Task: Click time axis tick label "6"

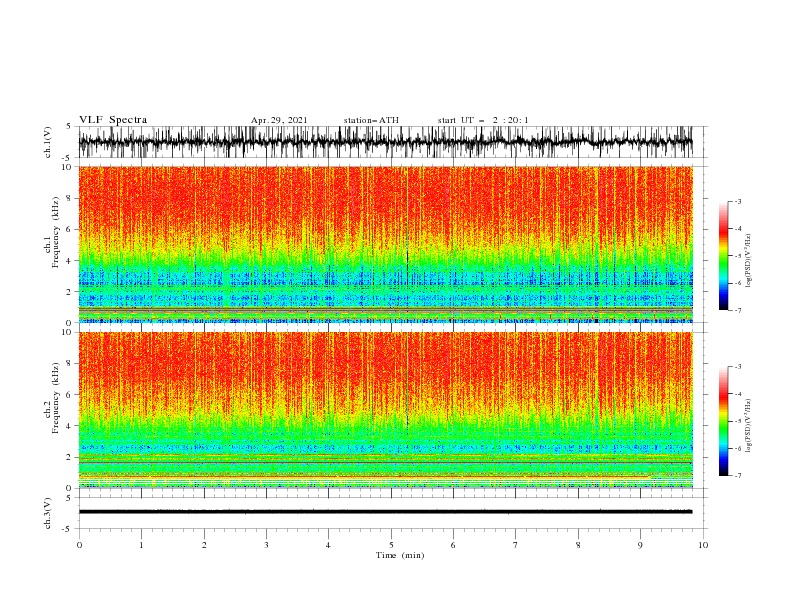Action: [x=453, y=545]
